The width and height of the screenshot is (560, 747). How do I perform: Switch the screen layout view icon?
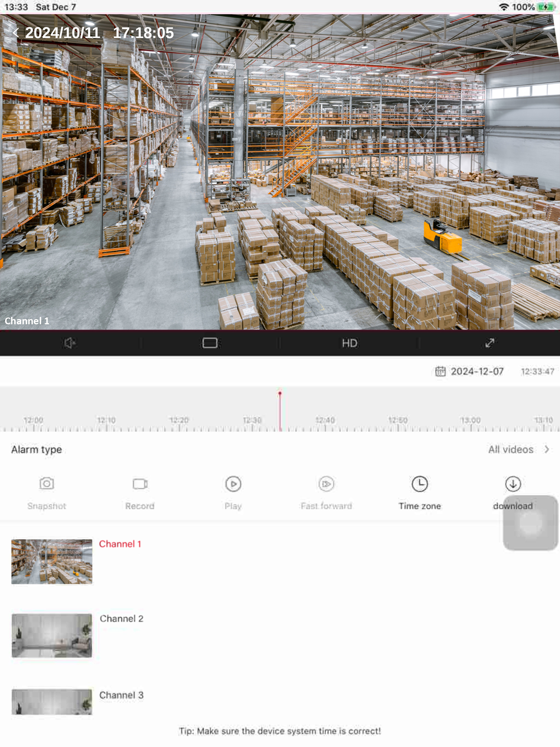[210, 343]
